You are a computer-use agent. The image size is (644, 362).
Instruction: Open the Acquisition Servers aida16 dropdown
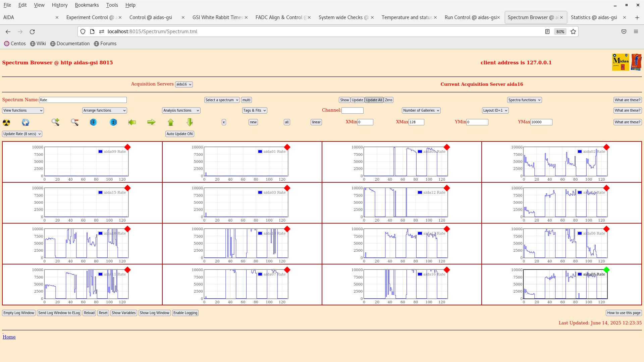point(184,84)
